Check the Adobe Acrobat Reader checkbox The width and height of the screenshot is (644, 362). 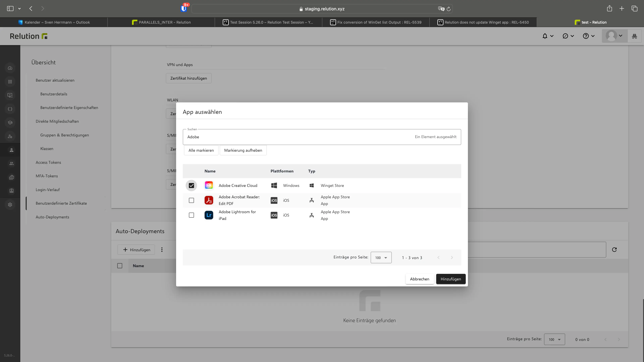pyautogui.click(x=191, y=200)
